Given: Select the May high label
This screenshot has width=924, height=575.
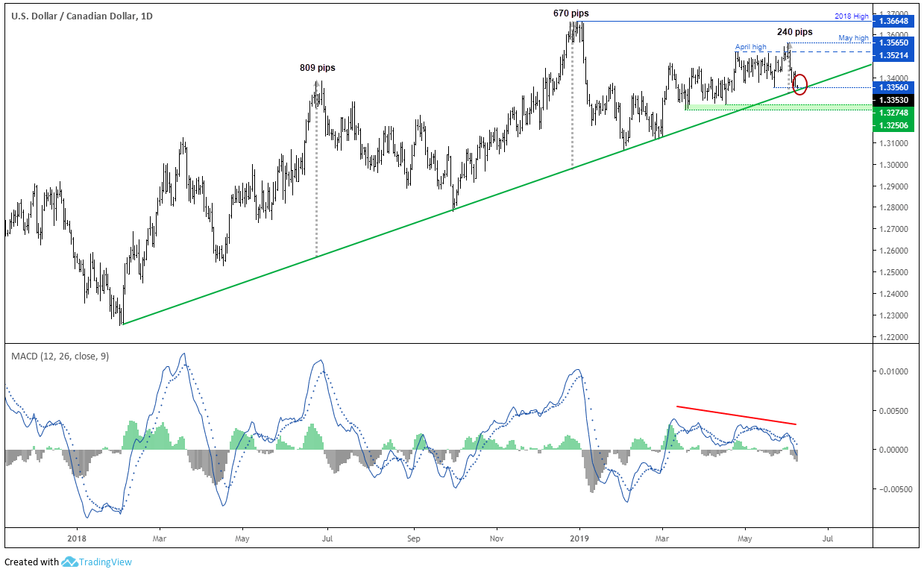Looking at the screenshot, I should coord(855,38).
